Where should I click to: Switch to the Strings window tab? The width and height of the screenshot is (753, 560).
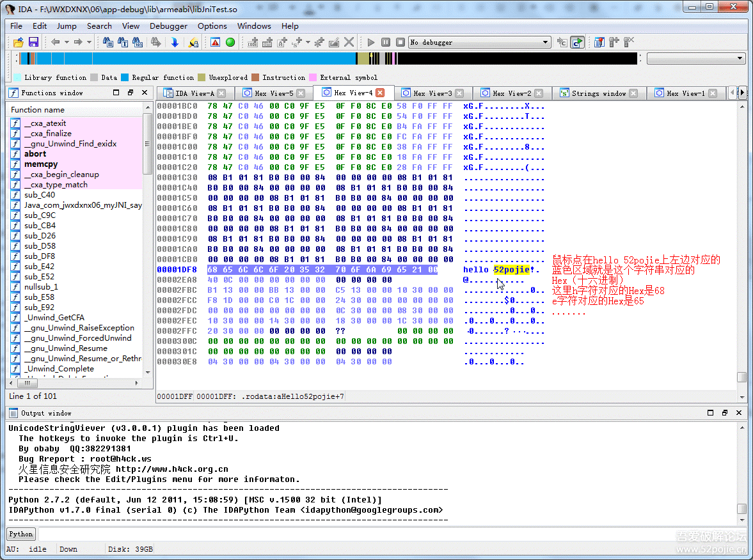[598, 93]
